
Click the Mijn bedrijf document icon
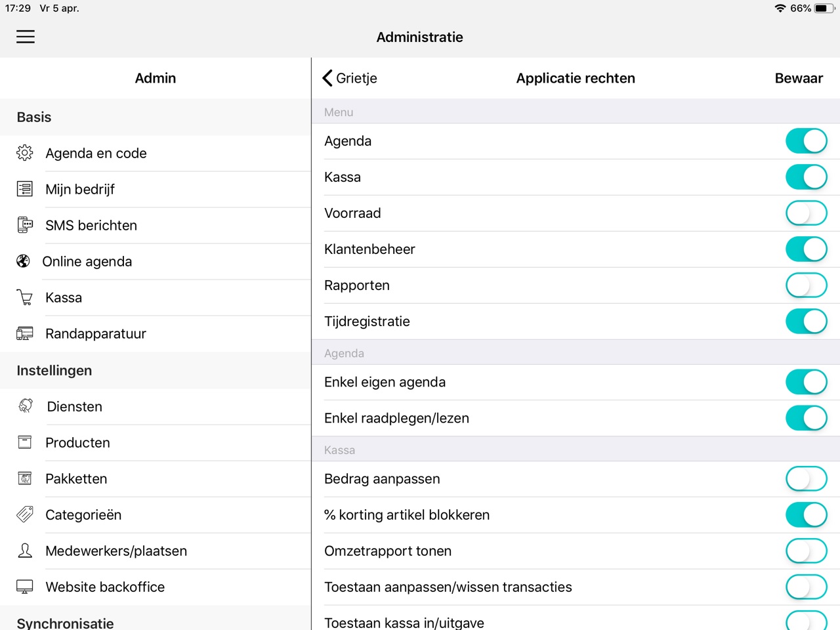click(x=25, y=189)
